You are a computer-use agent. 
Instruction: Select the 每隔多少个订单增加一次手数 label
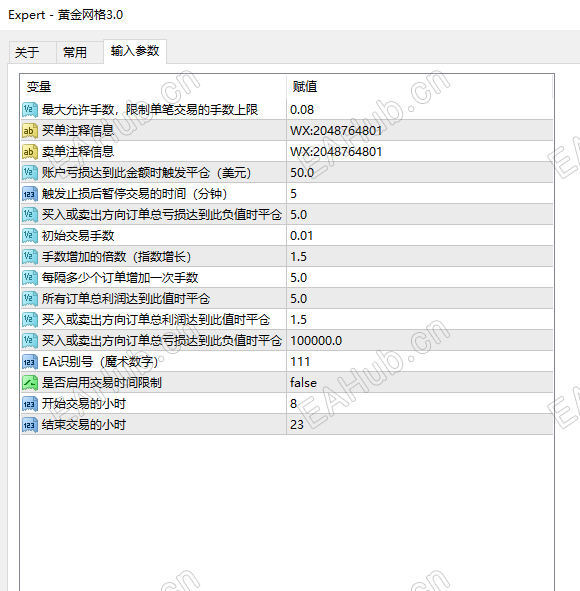pos(120,278)
